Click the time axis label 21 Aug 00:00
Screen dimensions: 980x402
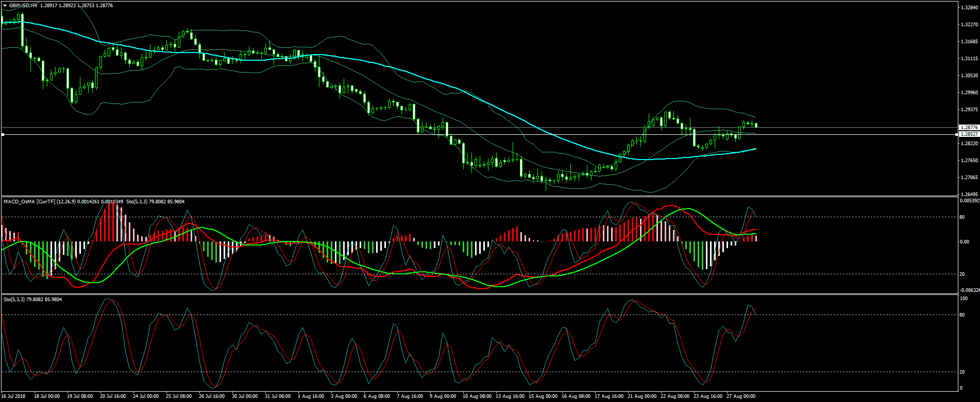[642, 396]
